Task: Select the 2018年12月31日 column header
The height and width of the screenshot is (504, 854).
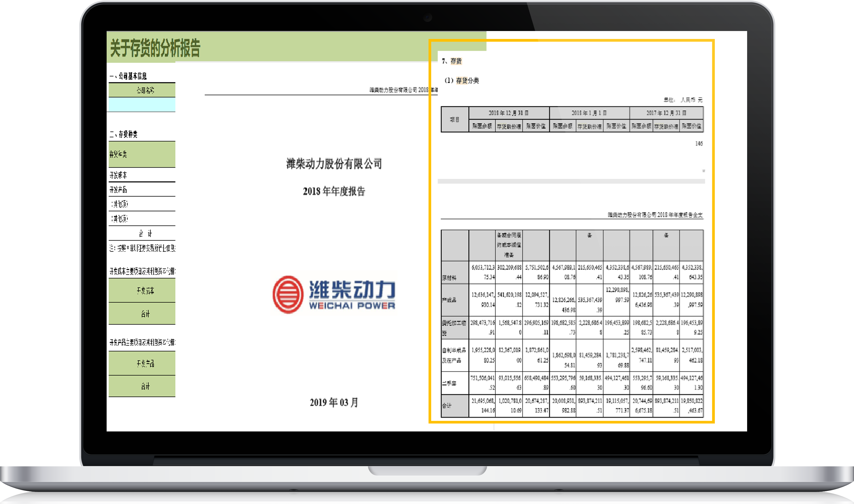Action: click(x=509, y=113)
